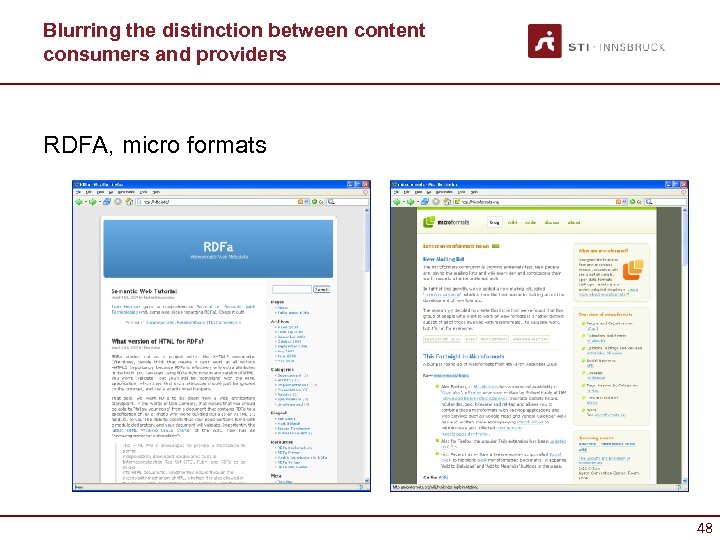Click Forward arrow in RDFa Firefox window

(92, 202)
